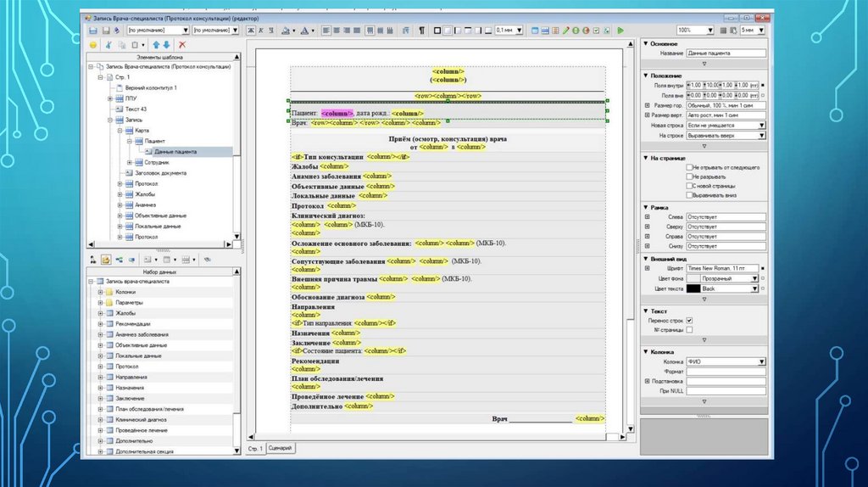Collapse the 'Рамка' properties section
Viewport: 868px width, 487px height.
click(x=646, y=207)
